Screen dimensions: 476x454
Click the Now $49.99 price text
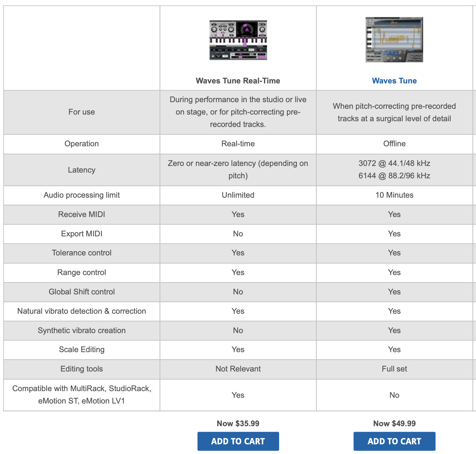tap(394, 423)
